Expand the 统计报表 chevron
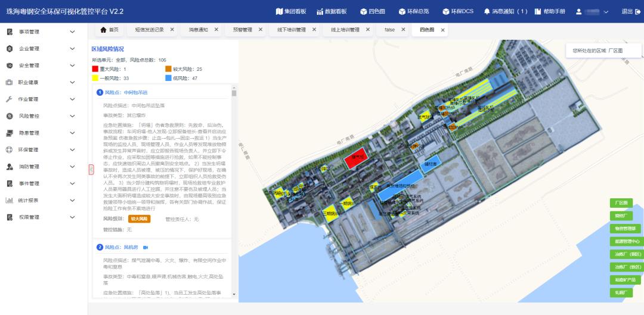644x315 pixels. pos(72,200)
